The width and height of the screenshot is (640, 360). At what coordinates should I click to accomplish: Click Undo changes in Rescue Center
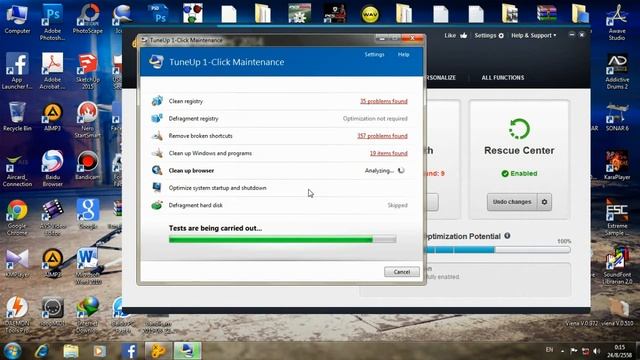512,202
